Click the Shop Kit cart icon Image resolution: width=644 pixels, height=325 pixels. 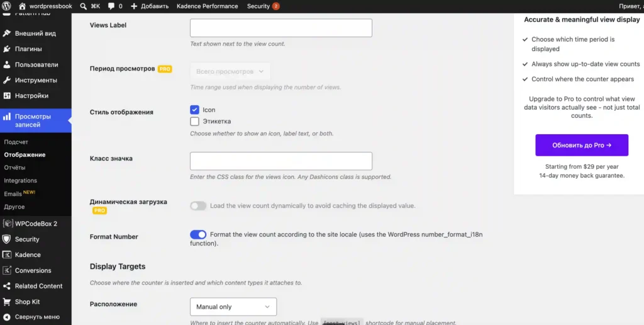tap(7, 302)
